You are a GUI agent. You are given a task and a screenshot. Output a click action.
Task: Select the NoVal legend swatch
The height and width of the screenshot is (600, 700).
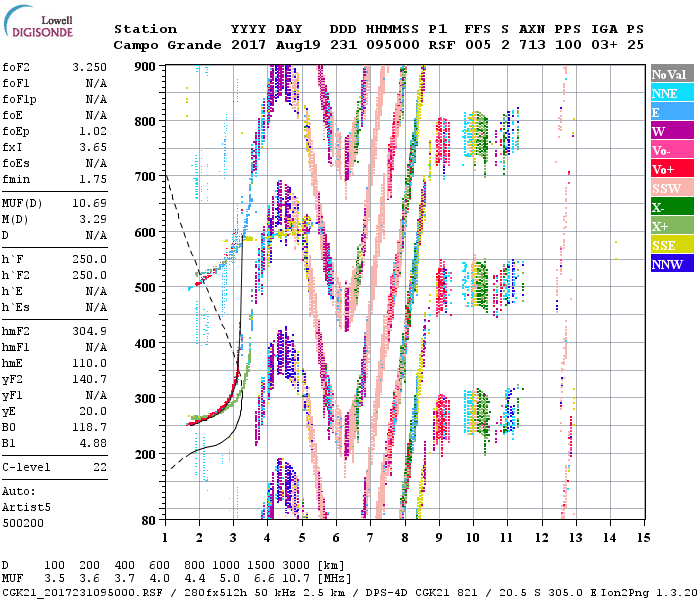click(x=671, y=74)
